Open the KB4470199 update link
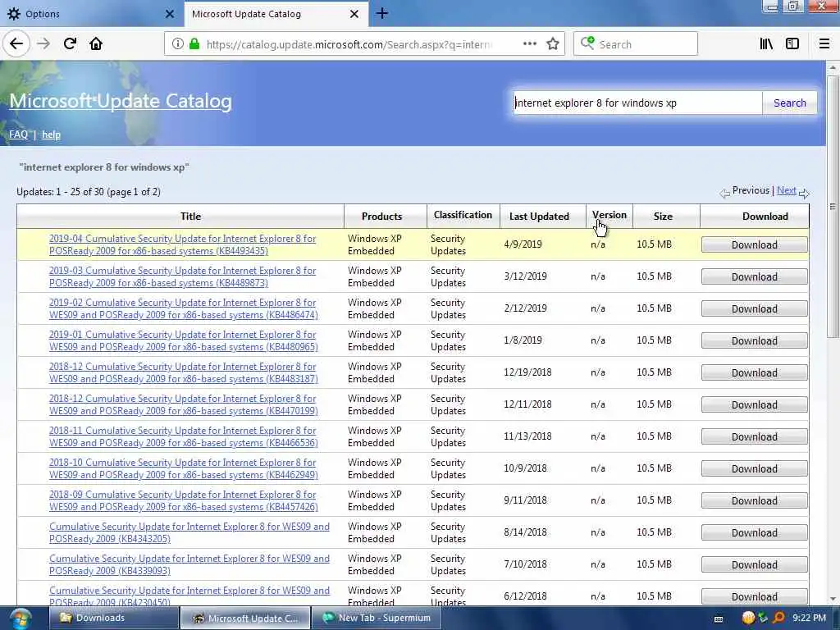The width and height of the screenshot is (840, 630). (x=183, y=404)
